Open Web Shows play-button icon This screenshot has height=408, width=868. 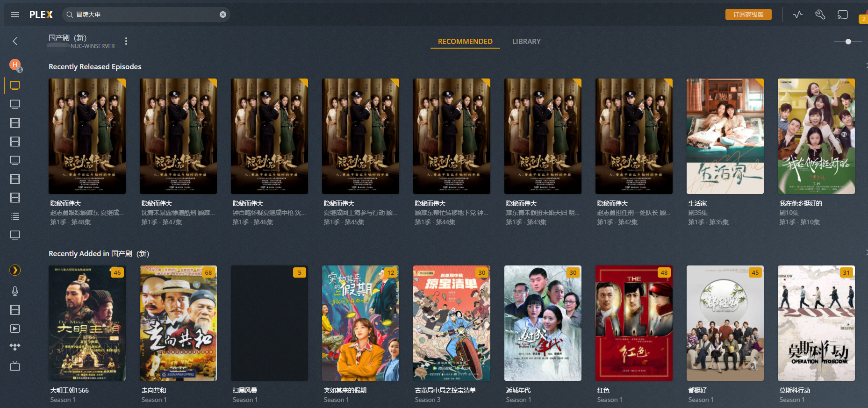(x=15, y=329)
